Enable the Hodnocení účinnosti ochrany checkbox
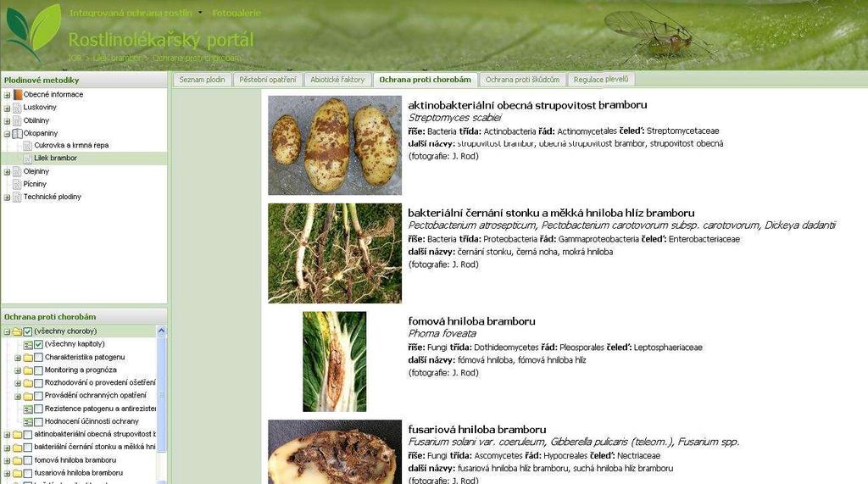 (x=38, y=422)
